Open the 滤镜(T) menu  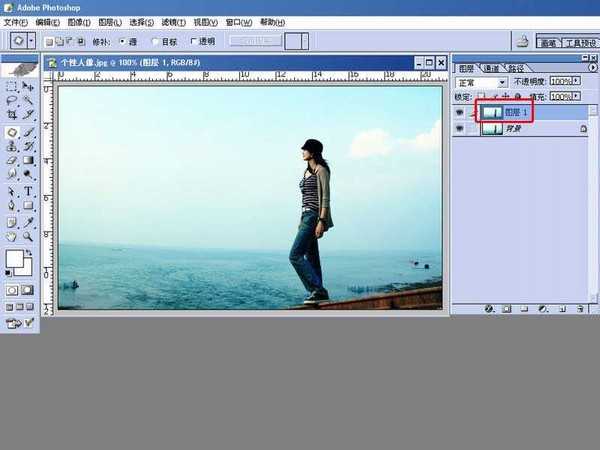(x=173, y=23)
